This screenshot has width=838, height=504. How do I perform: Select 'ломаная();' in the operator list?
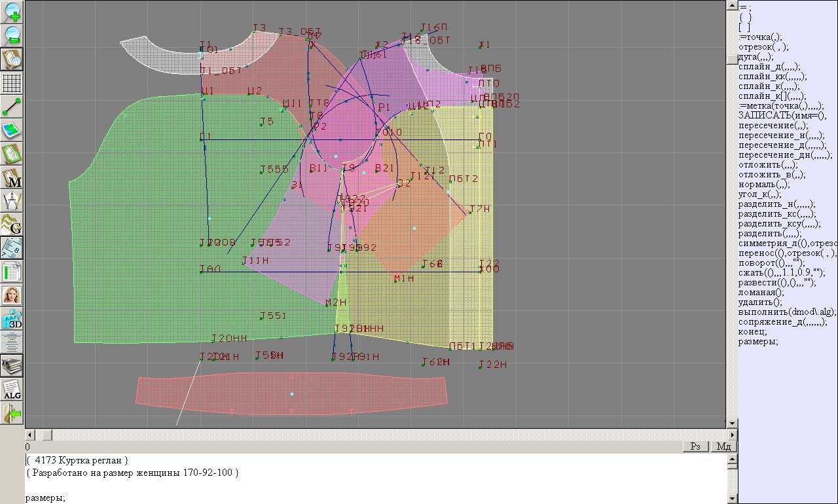(761, 293)
